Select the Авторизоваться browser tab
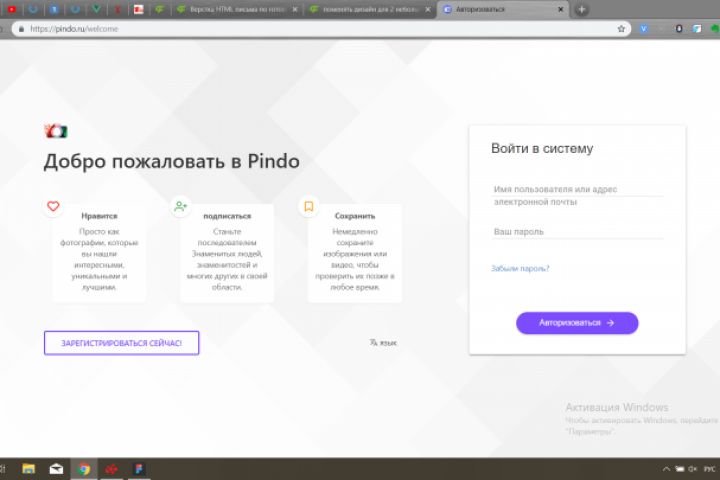The height and width of the screenshot is (480, 720). 503,9
